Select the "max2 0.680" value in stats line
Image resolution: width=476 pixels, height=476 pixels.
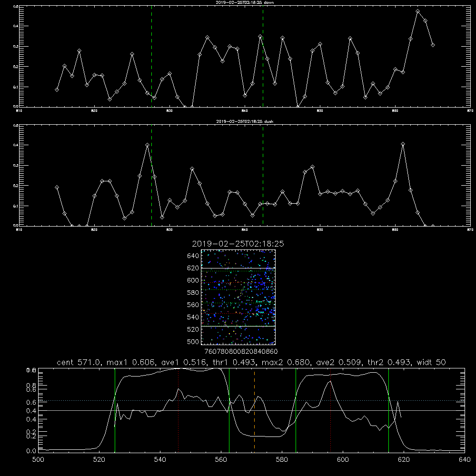[287, 362]
